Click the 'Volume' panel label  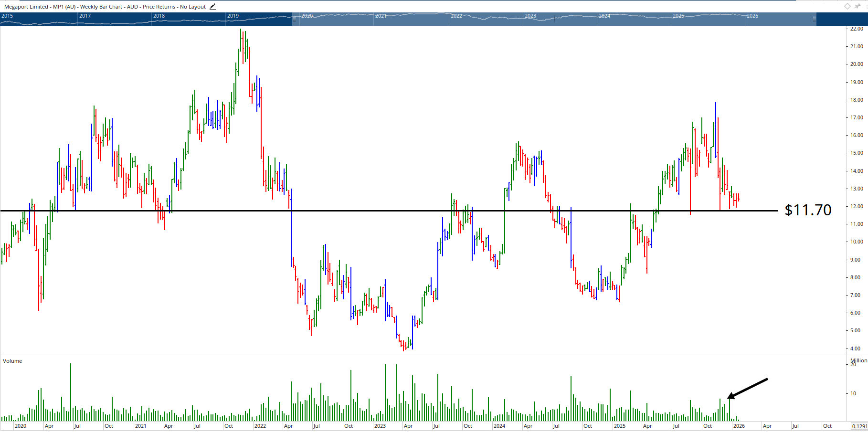pyautogui.click(x=12, y=361)
